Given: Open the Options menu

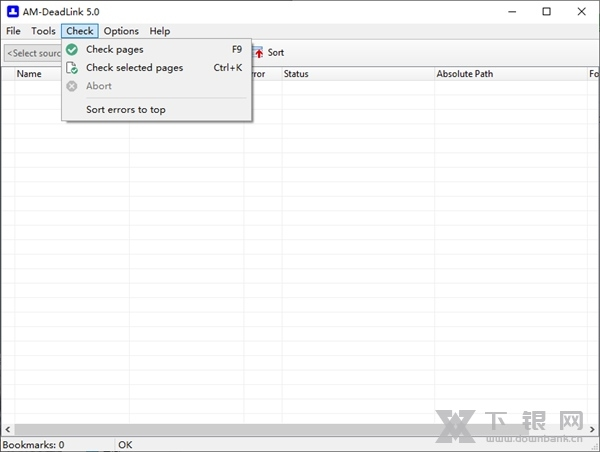Looking at the screenshot, I should point(121,31).
